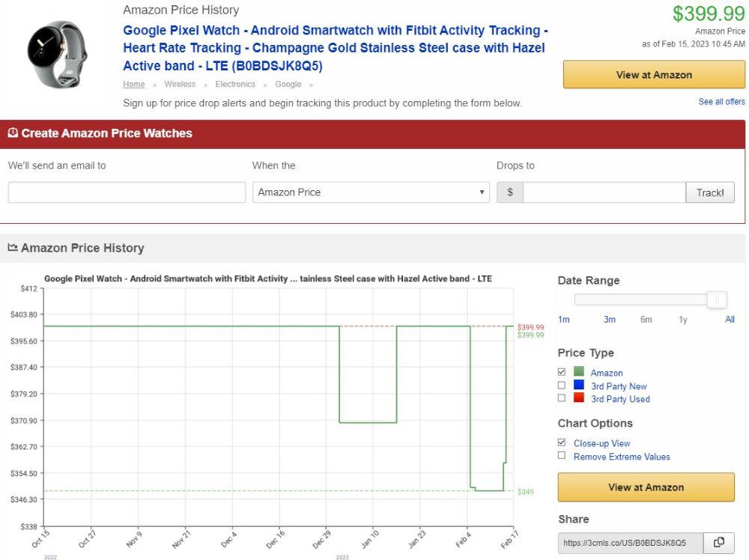
Task: Click the email address input field
Action: click(127, 192)
